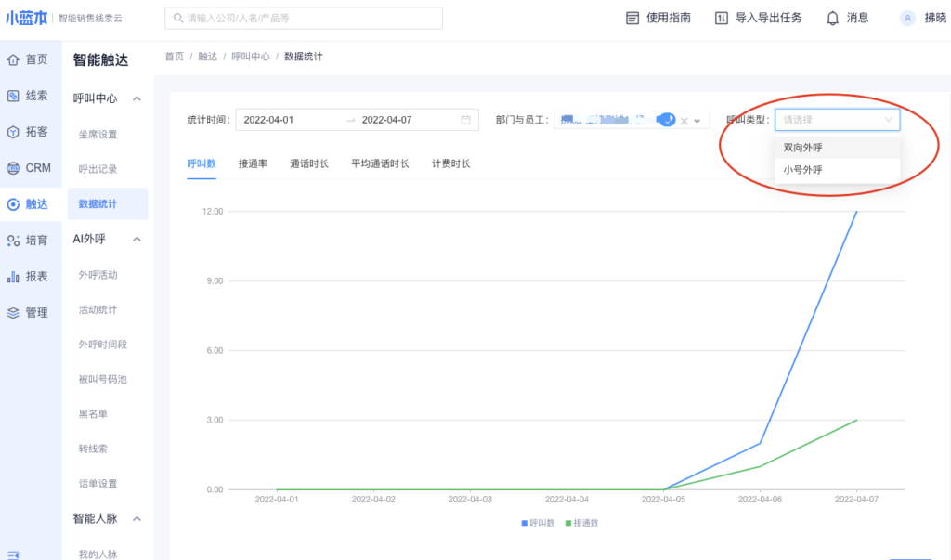Click the 管理 layers icon
The width and height of the screenshot is (951, 560).
(13, 313)
